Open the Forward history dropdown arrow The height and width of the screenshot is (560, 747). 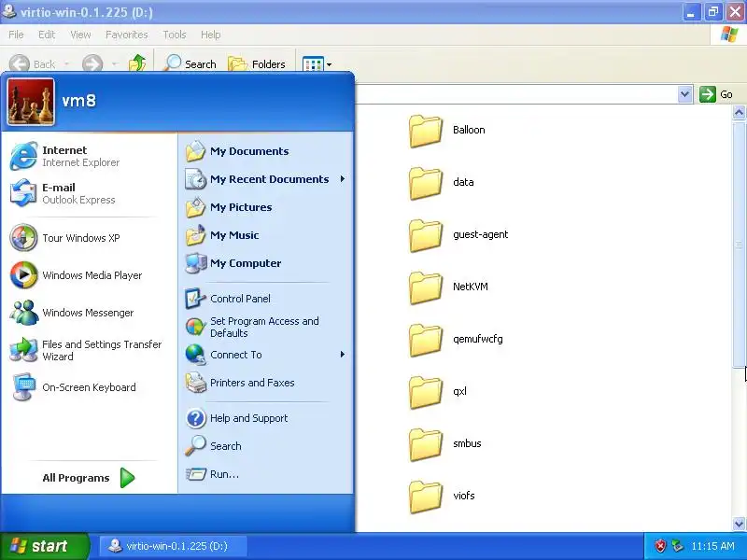pos(114,63)
